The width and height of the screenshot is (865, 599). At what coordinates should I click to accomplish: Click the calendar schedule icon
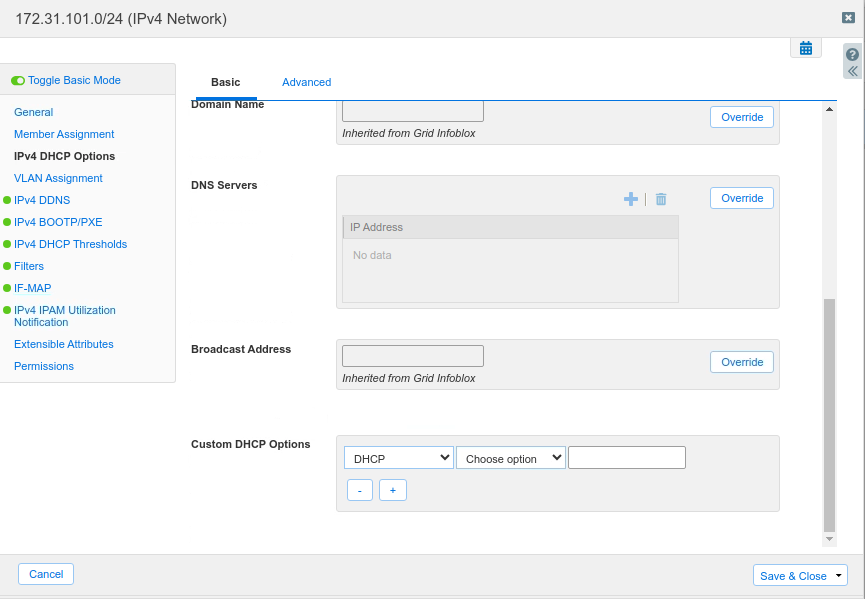805,48
